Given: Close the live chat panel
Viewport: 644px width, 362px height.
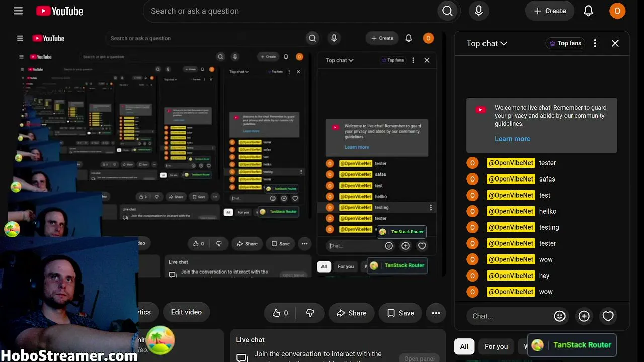Looking at the screenshot, I should [615, 43].
